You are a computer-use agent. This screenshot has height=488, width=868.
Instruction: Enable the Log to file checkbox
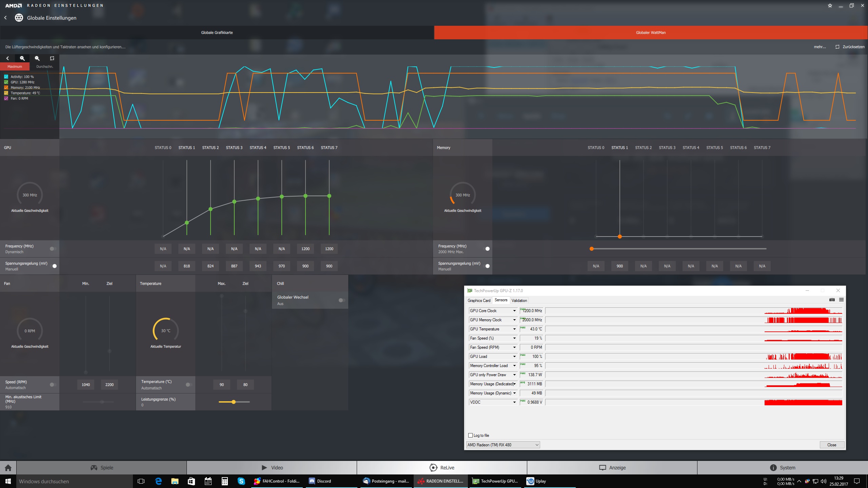coord(470,435)
